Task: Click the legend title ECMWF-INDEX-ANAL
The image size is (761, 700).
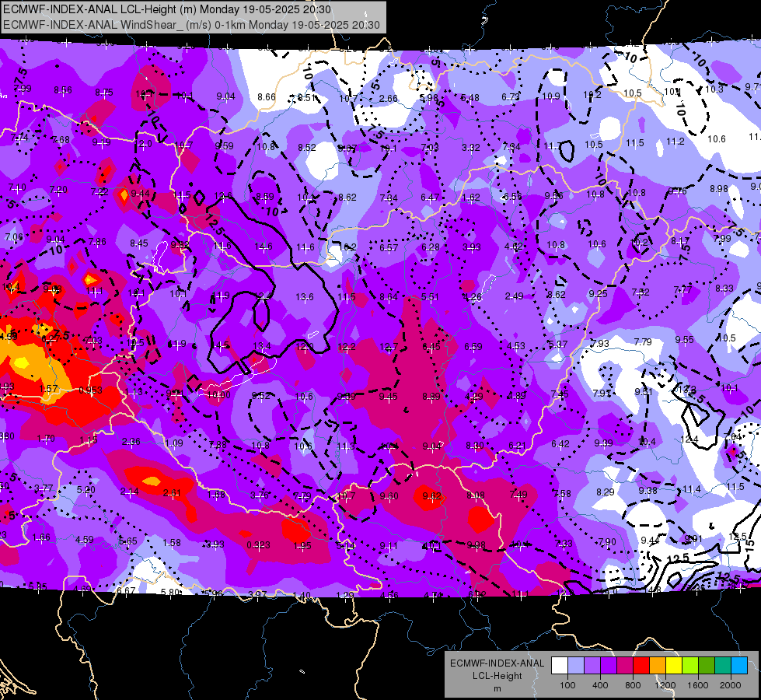Action: pyautogui.click(x=497, y=663)
